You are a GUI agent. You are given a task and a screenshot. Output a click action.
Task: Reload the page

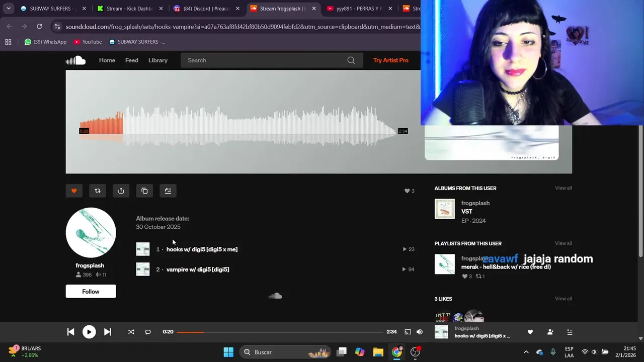point(39,26)
